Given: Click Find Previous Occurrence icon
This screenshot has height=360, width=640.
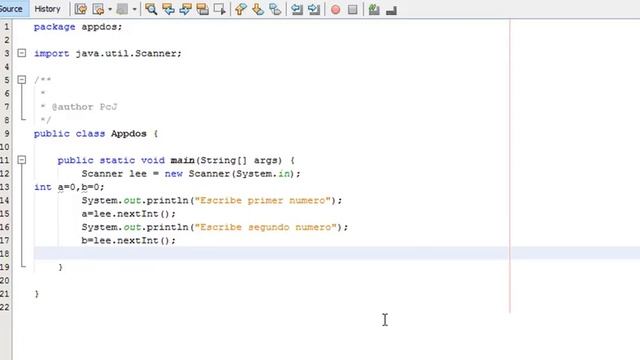Looking at the screenshot, I should pyautogui.click(x=168, y=9).
